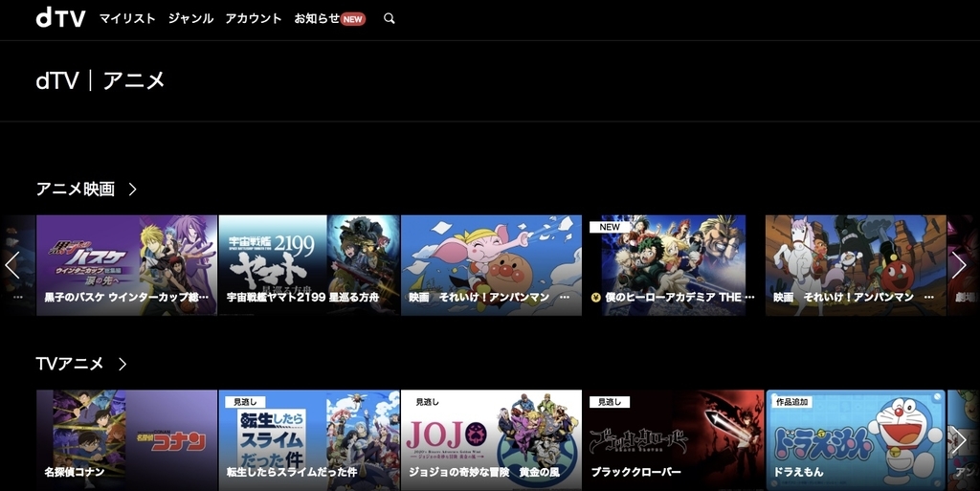
Task: Open the 僕のヒーローアカデミア THE movie thumbnail
Action: [673, 265]
